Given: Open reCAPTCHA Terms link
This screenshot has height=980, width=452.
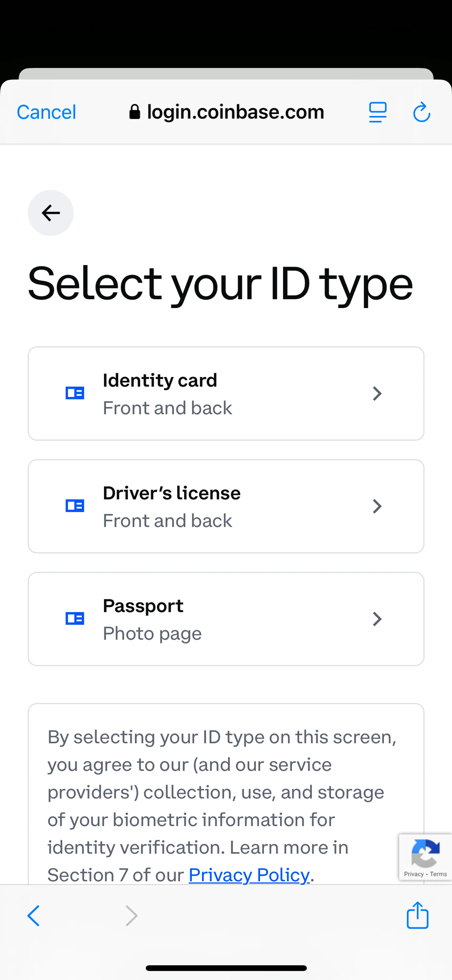Looking at the screenshot, I should click(x=438, y=874).
